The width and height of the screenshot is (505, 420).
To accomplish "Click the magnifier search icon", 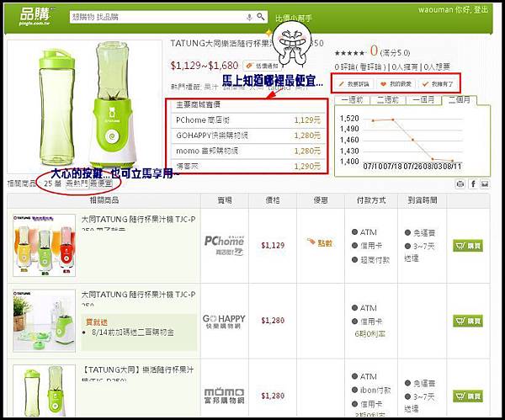I will click(261, 16).
